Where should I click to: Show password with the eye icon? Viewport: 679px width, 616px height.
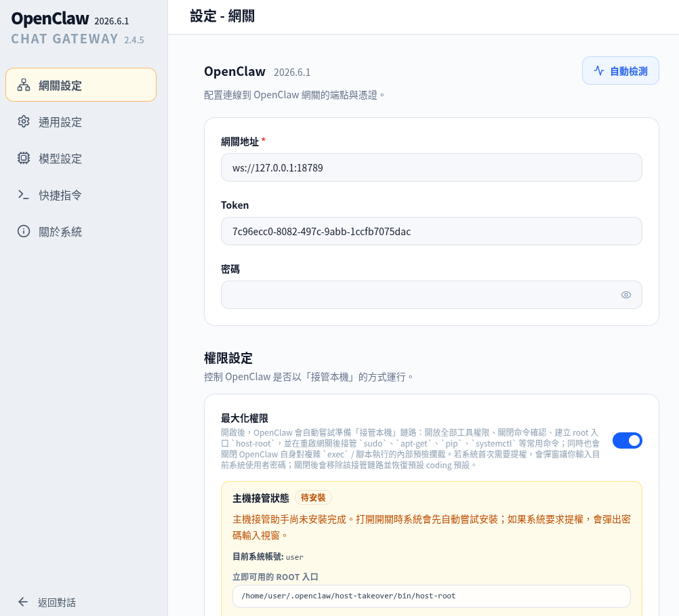click(x=625, y=295)
